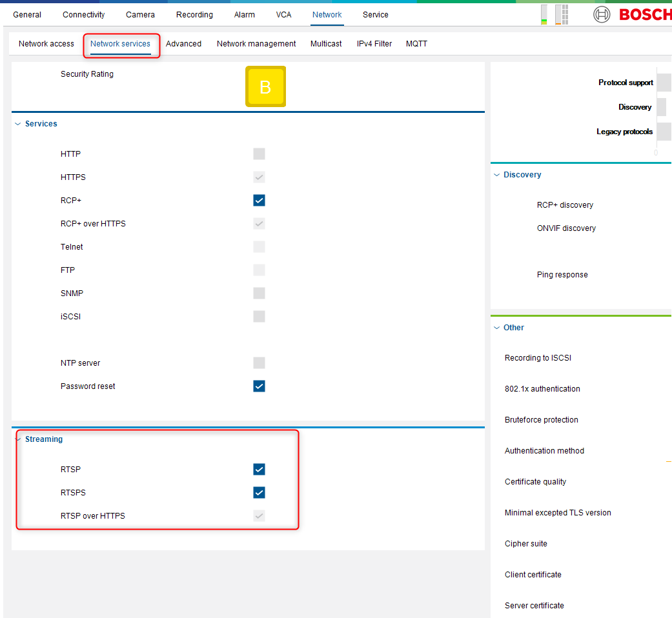Uncheck the RCP+ service checkbox
This screenshot has height=618, width=672.
[x=259, y=201]
